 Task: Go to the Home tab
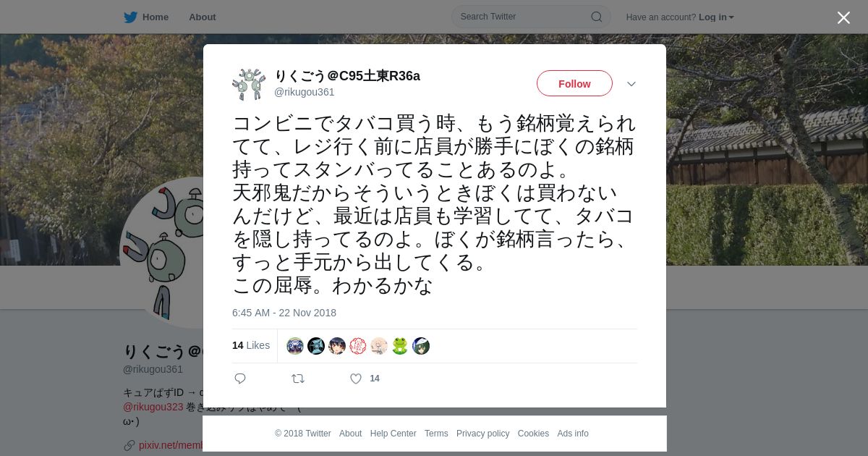point(156,17)
